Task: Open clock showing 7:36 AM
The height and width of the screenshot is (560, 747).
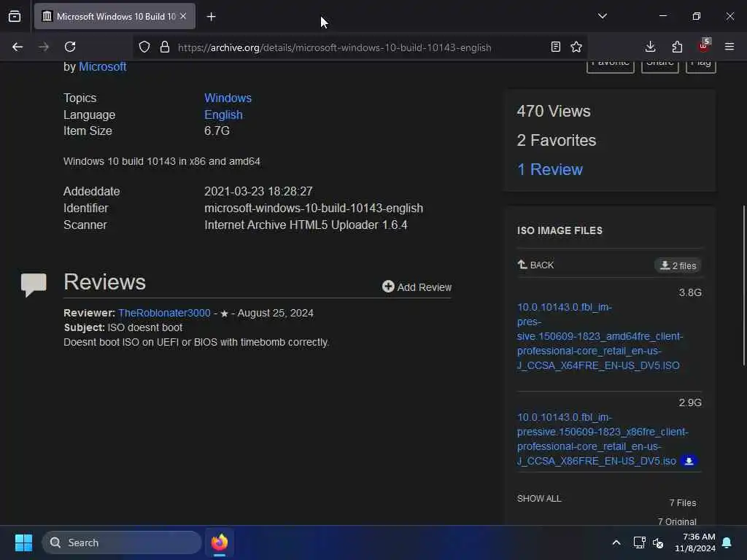Action: [694, 542]
